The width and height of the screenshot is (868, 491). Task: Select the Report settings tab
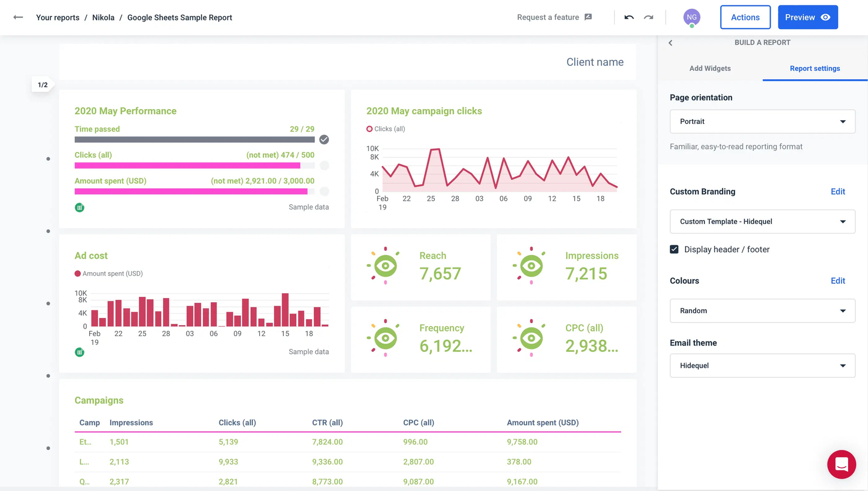815,69
